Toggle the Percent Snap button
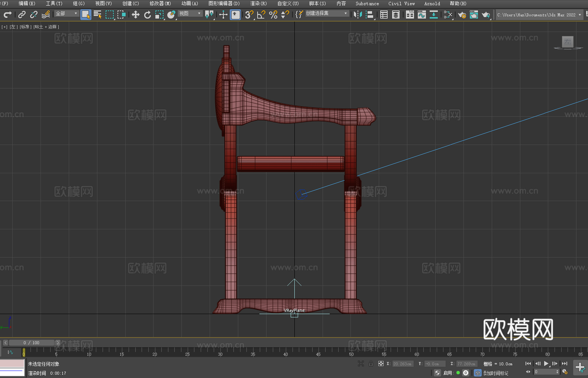Image resolution: width=588 pixels, height=378 pixels. (273, 14)
